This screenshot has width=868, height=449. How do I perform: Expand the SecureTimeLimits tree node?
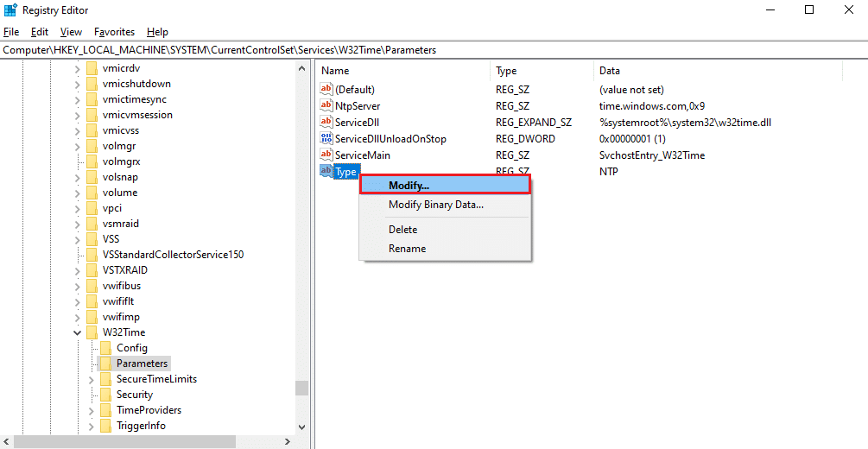[92, 379]
